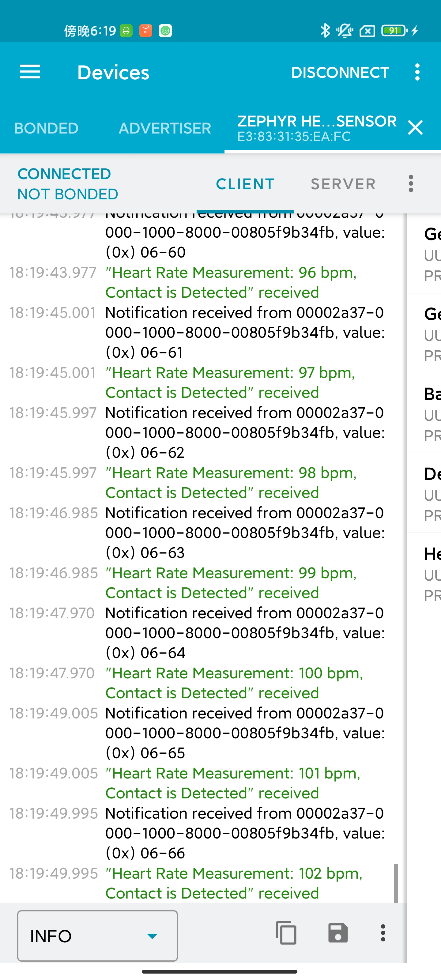
Task: Select notification entry with value 06-64
Action: pos(245,633)
